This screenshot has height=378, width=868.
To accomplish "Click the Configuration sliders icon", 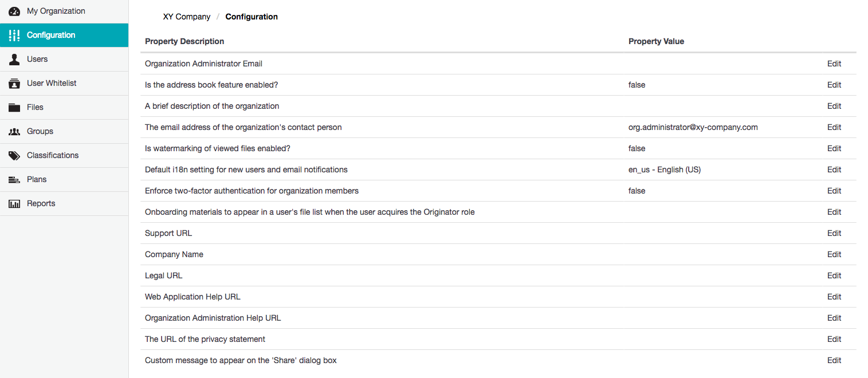I will tap(14, 35).
